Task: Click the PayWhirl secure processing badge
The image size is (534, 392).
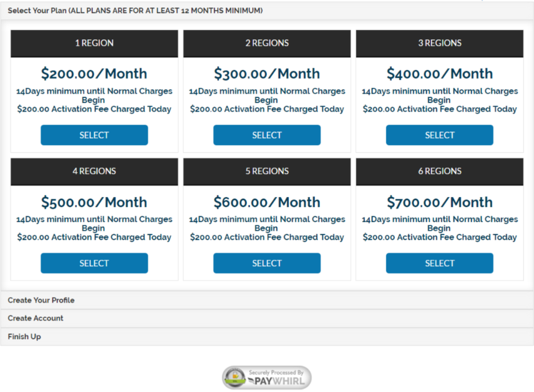Action: click(266, 378)
